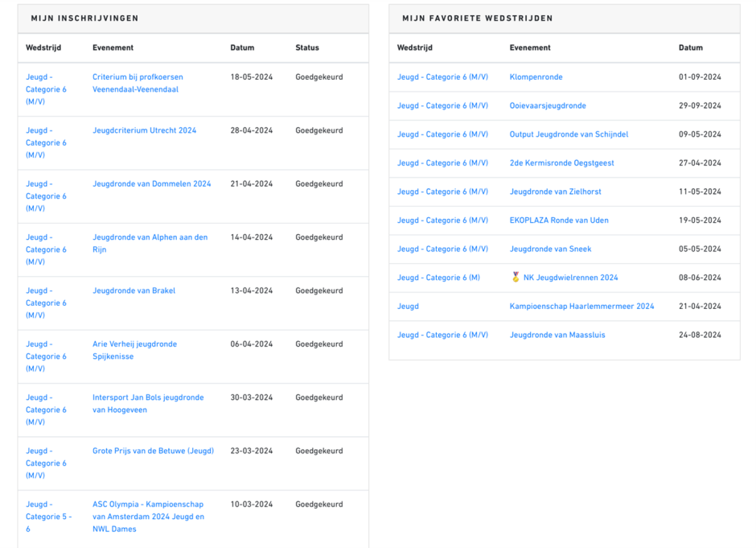View Jeugdcriterium Utrecht 2024 registration
Image resolution: width=756 pixels, height=548 pixels.
(144, 130)
